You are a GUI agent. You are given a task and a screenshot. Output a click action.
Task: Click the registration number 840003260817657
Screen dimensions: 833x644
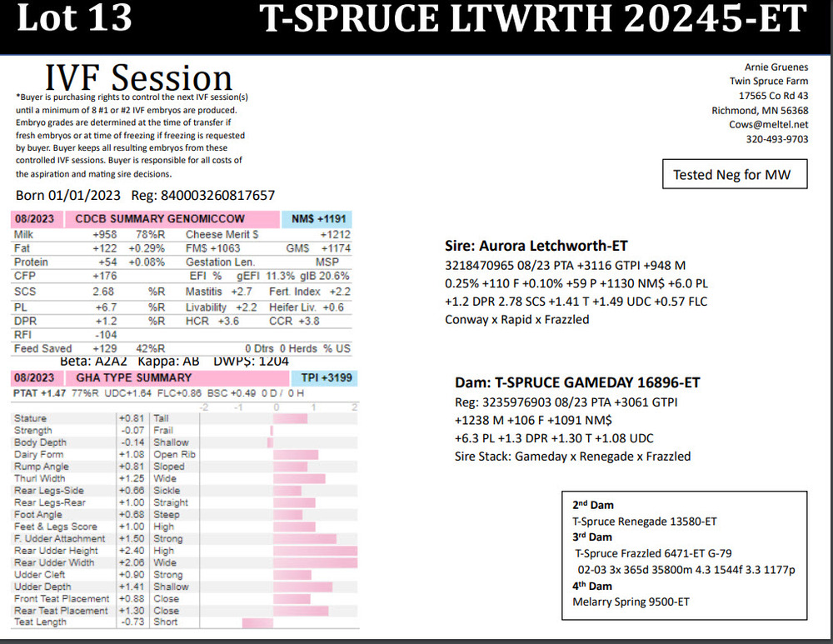click(217, 196)
